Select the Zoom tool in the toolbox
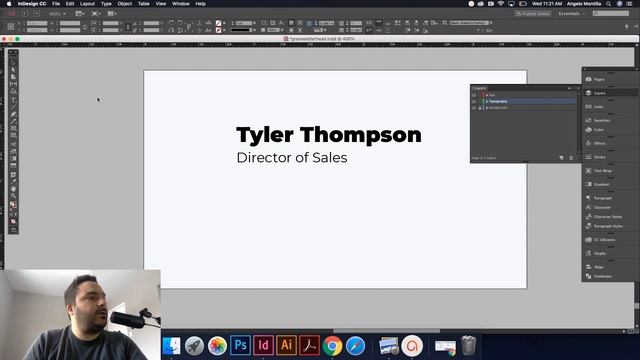The image size is (640, 360). [x=13, y=196]
